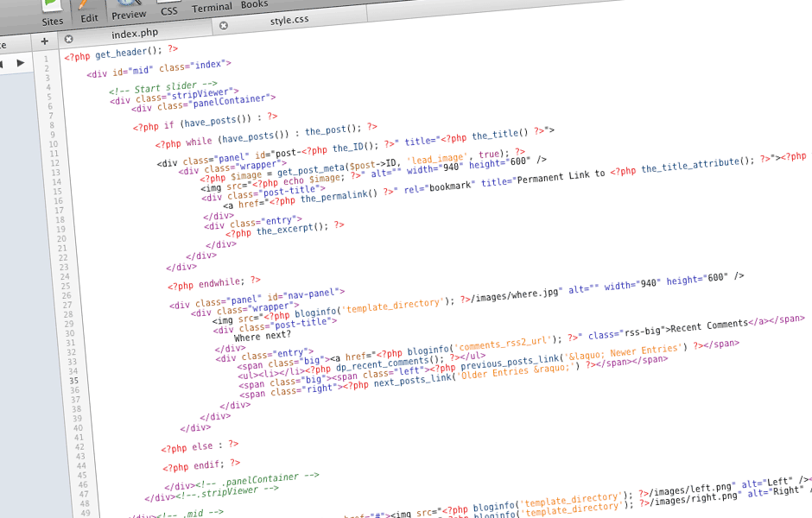Image resolution: width=812 pixels, height=518 pixels.
Task: Open the Preview mode
Action: point(129,10)
